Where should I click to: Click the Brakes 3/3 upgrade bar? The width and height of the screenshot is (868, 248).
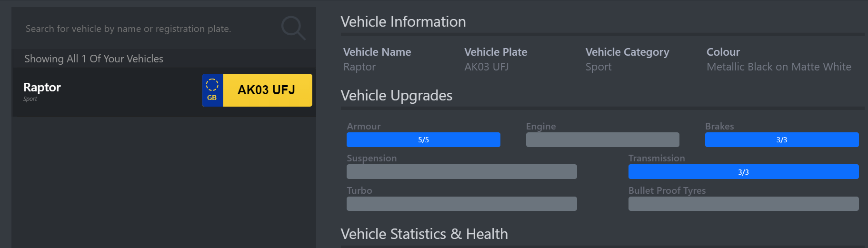(782, 139)
